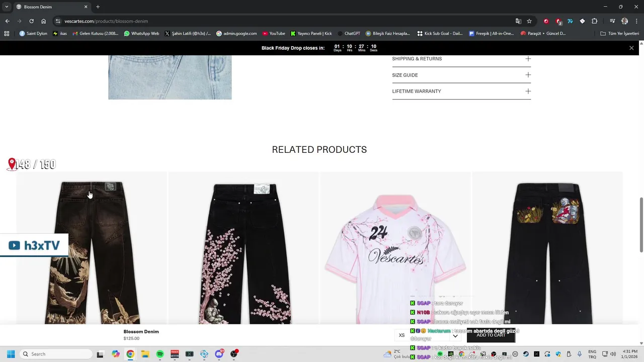The image size is (644, 362).
Task: Open the red extension icon with badge 2
Action: coord(558,21)
